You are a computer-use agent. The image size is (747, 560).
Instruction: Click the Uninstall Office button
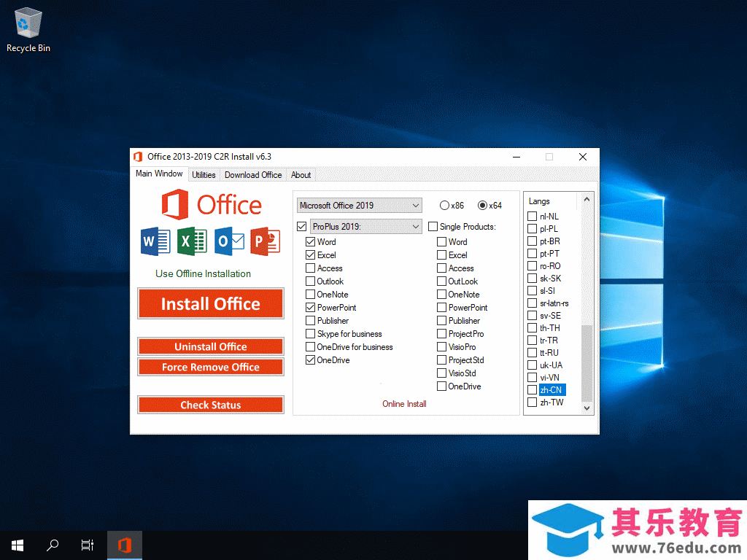coord(211,346)
